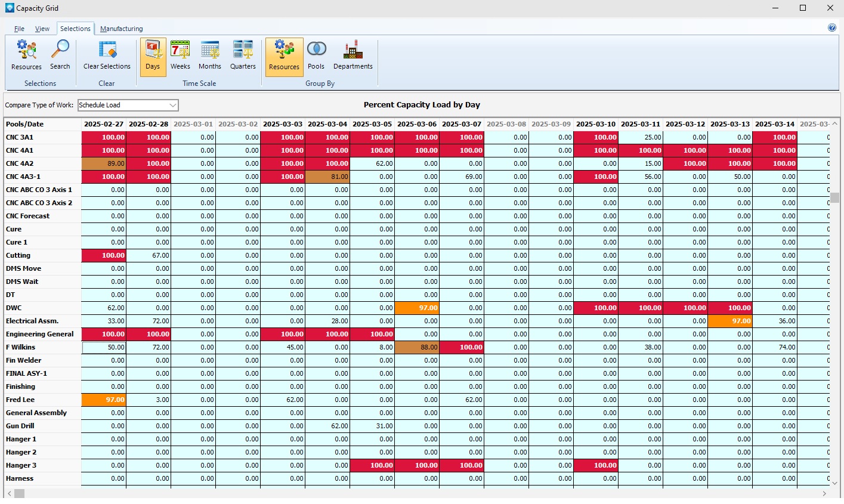Group the grid by Departments

click(x=353, y=55)
